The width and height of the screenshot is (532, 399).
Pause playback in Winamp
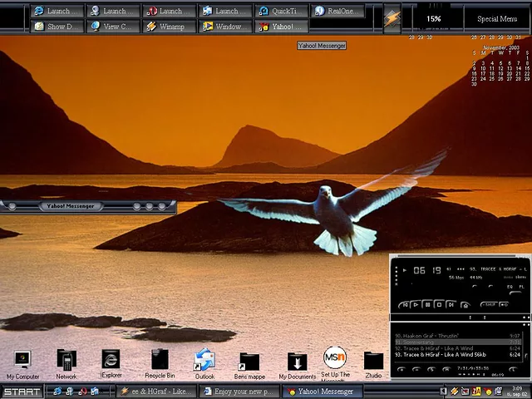coord(428,305)
